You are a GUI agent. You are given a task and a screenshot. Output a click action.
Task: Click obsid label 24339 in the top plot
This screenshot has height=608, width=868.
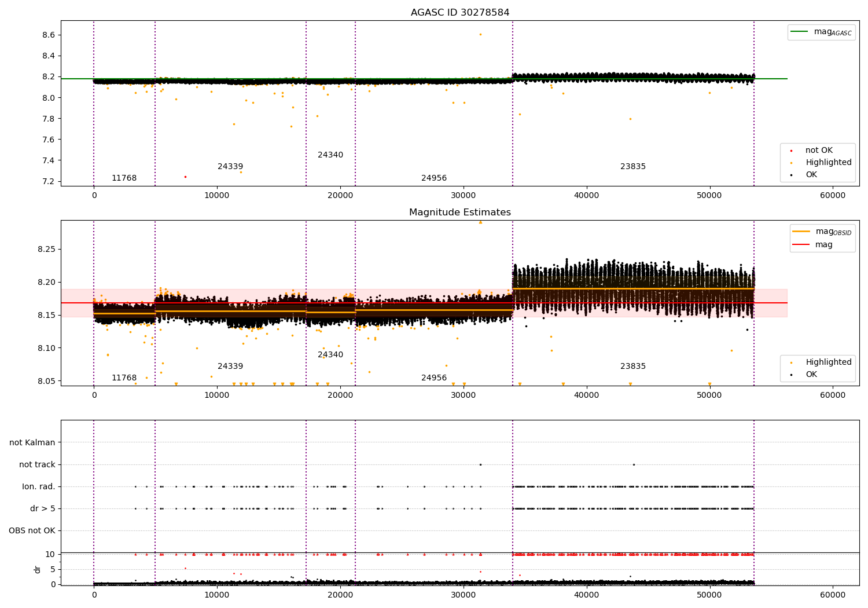pyautogui.click(x=230, y=167)
